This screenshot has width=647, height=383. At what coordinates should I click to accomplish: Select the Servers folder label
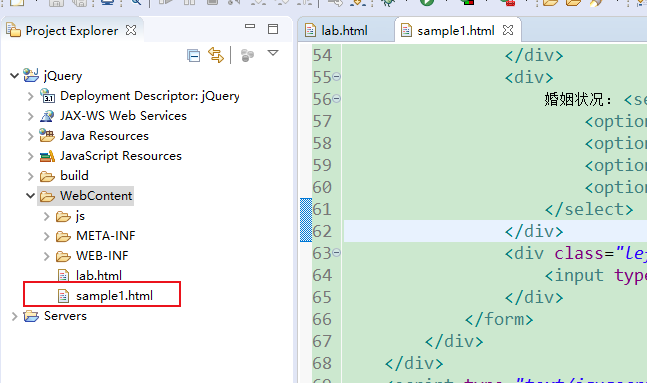[65, 316]
